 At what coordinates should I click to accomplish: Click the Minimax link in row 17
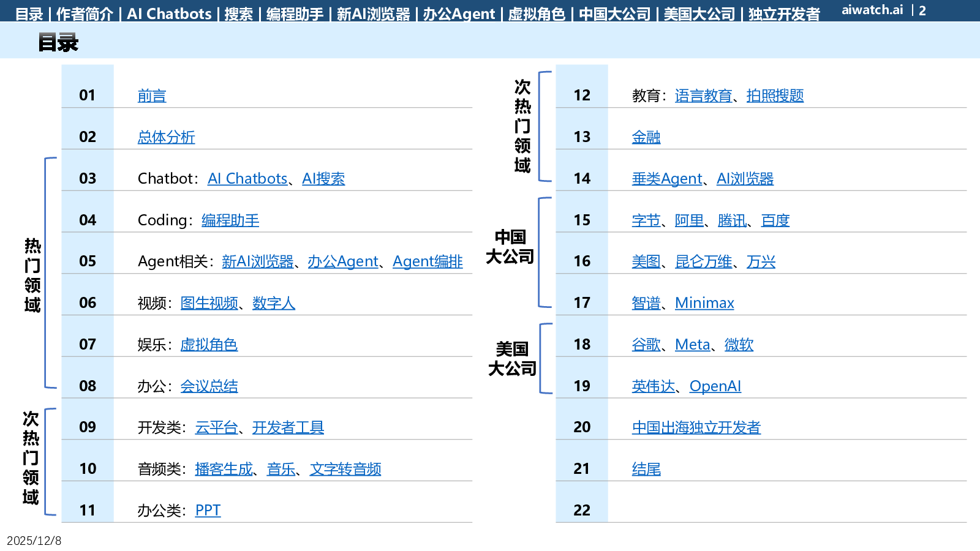[x=704, y=303]
